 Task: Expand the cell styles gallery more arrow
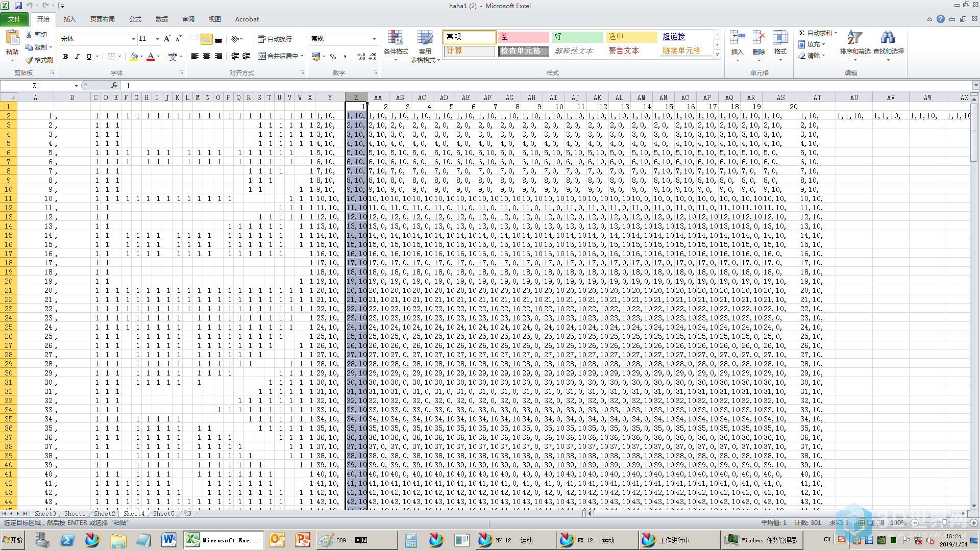pyautogui.click(x=717, y=55)
